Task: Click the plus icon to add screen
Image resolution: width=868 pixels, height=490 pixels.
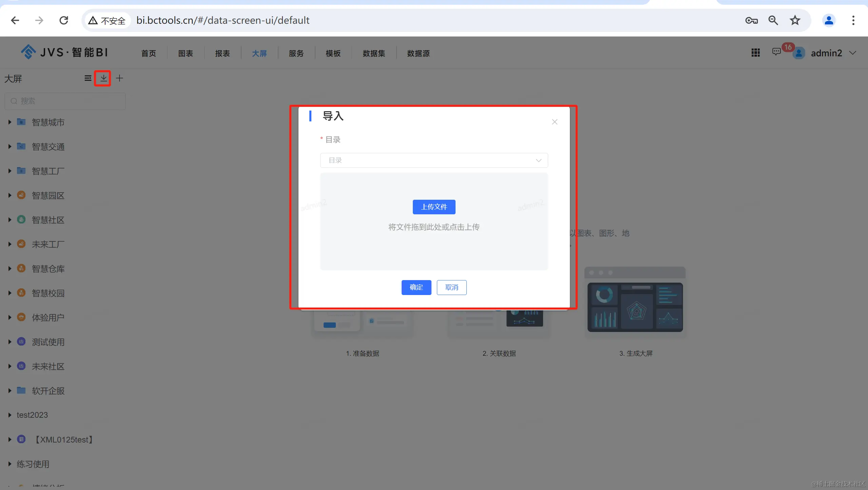Action: click(119, 78)
